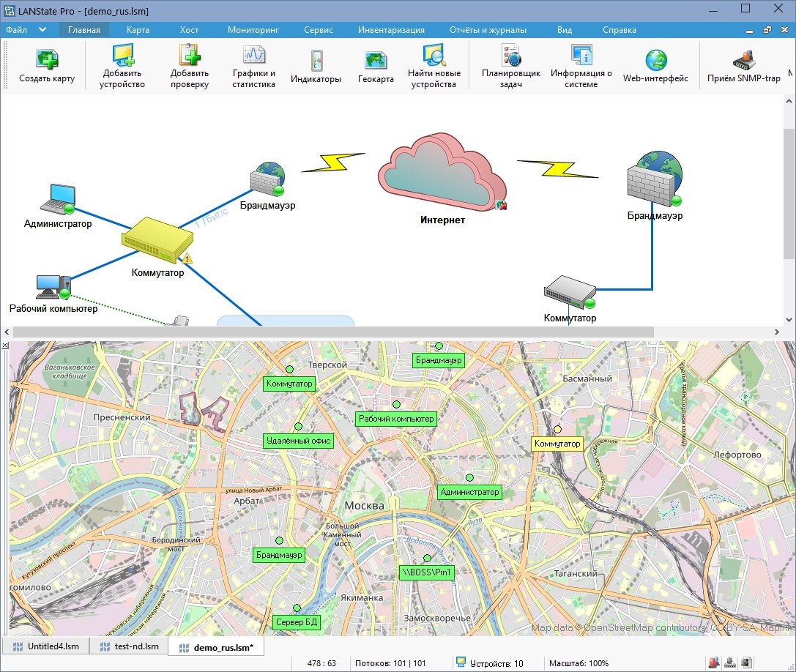The width and height of the screenshot is (796, 672).
Task: Open the Карта ribbon tab
Action: [x=138, y=30]
